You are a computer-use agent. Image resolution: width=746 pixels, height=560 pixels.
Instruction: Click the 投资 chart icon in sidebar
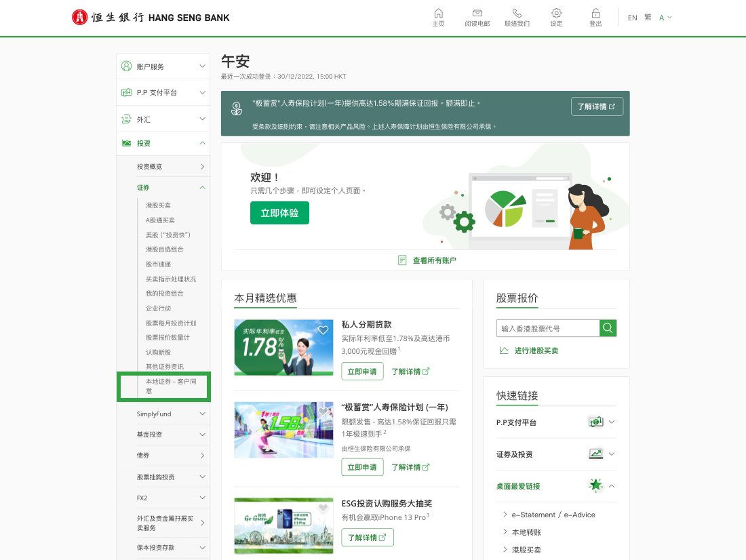(126, 143)
